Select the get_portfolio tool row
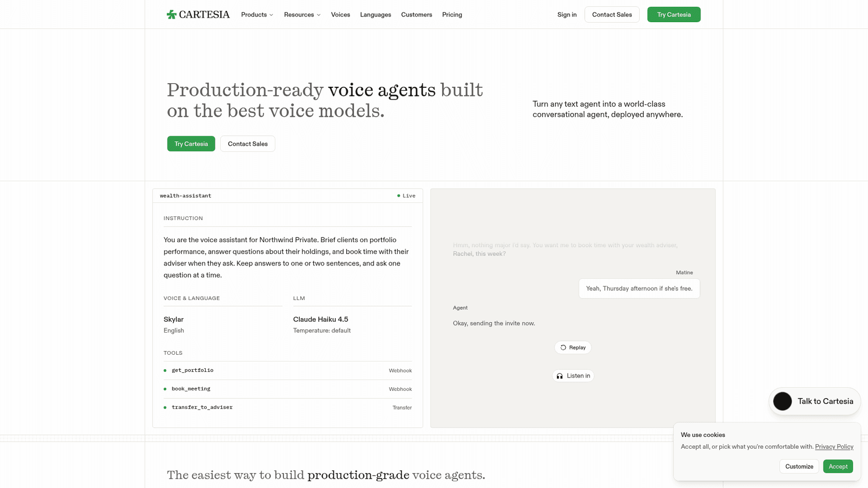Screen dimensions: 868x488 click(x=288, y=370)
